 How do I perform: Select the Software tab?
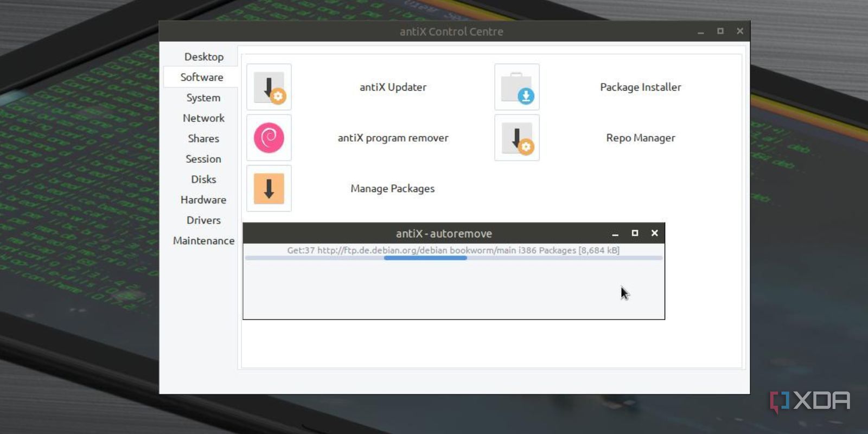[x=201, y=77]
